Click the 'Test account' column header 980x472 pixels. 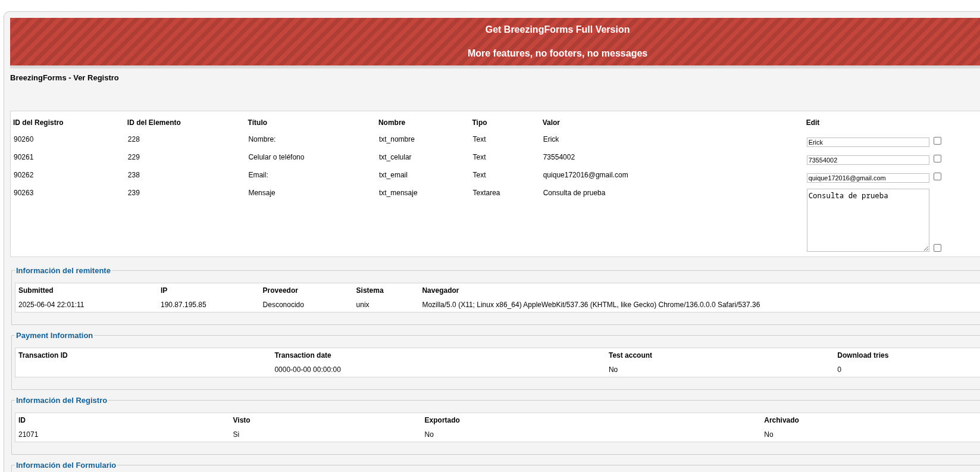point(630,355)
